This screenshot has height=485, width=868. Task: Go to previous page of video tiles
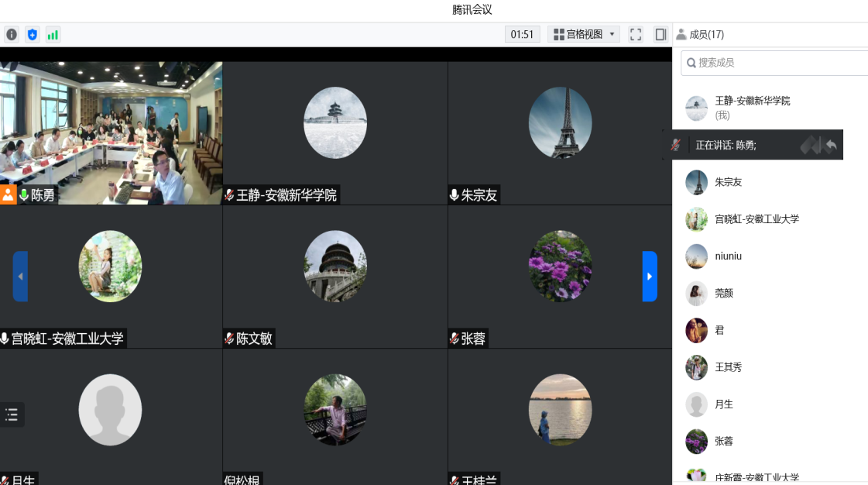tap(20, 277)
